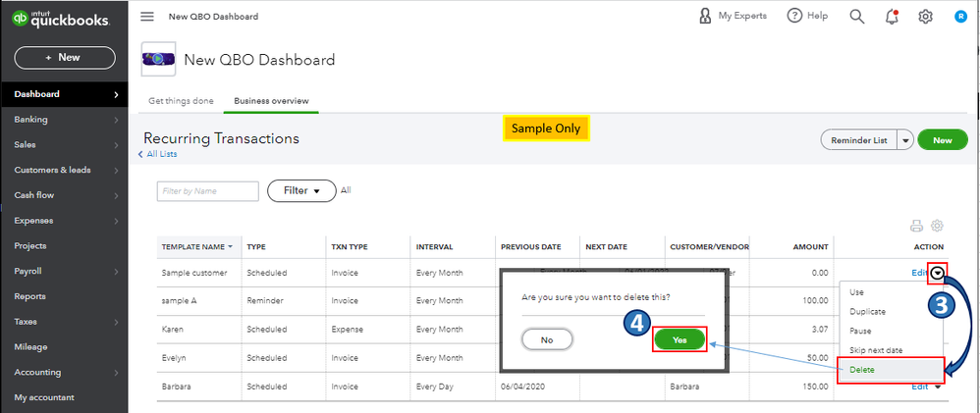Expand the Filter dropdown
The width and height of the screenshot is (980, 413).
point(301,191)
